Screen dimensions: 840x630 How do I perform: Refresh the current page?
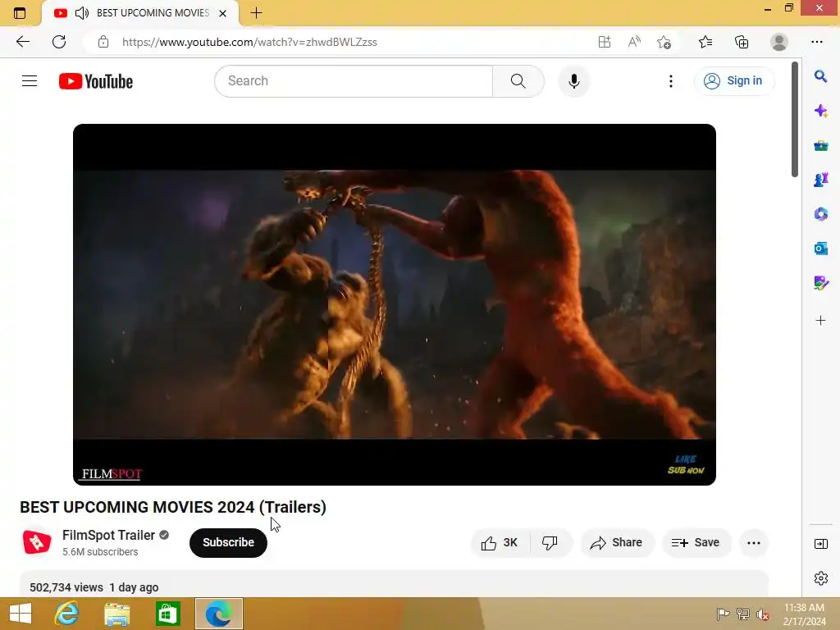[59, 42]
